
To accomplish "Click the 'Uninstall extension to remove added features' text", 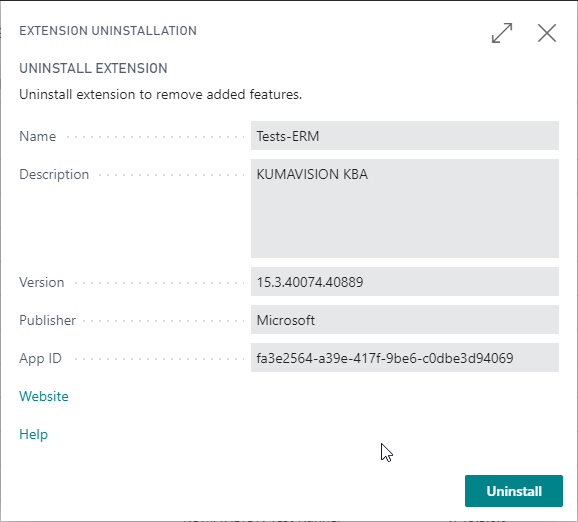I will pyautogui.click(x=160, y=94).
